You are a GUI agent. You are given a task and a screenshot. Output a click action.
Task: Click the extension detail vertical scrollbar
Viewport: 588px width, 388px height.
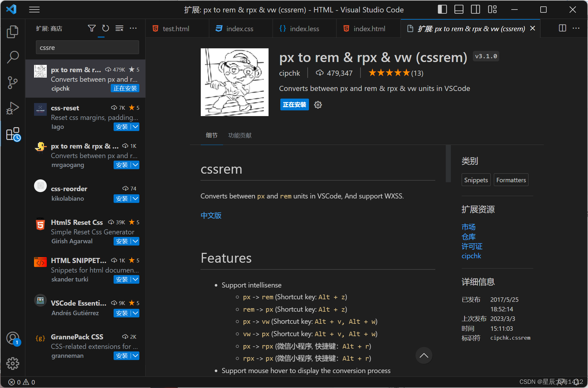point(448,163)
